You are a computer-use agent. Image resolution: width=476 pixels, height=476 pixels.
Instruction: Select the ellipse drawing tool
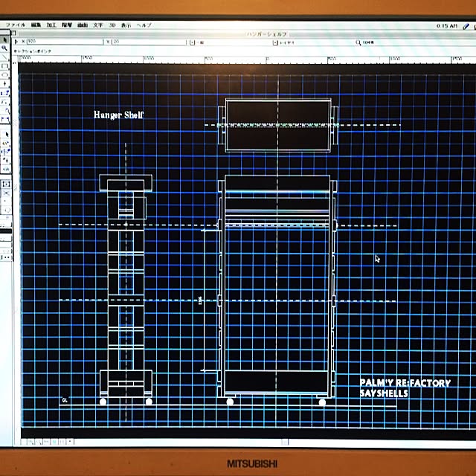point(4,74)
